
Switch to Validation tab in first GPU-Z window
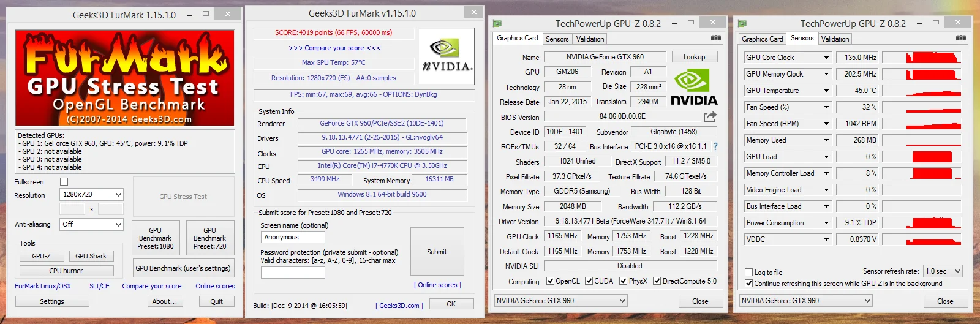[590, 39]
